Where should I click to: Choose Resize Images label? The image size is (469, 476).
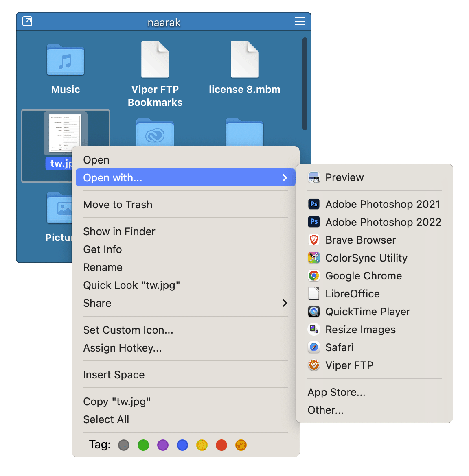coord(361,330)
